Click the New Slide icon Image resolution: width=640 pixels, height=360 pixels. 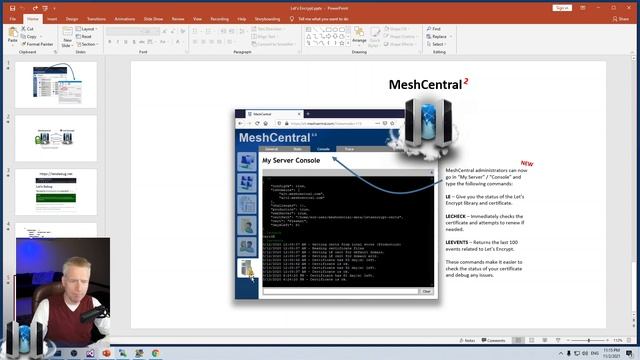click(x=67, y=32)
